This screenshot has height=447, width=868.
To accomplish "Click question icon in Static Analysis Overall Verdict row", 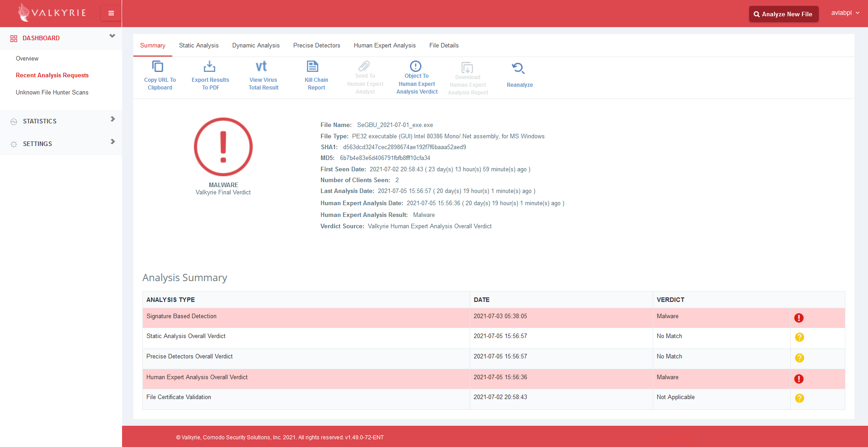I will (x=799, y=337).
